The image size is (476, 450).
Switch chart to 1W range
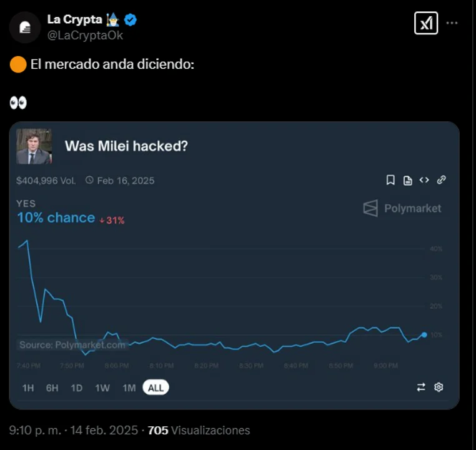click(102, 388)
